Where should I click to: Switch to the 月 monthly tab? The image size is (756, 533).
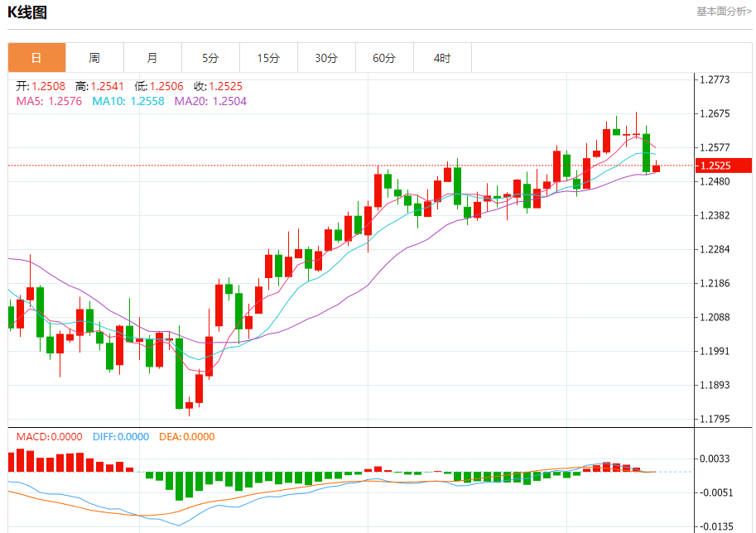152,58
